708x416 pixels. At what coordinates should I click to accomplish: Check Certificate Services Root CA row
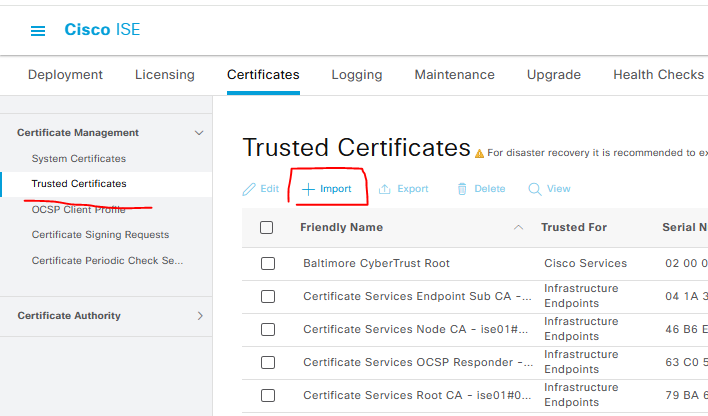pos(268,395)
